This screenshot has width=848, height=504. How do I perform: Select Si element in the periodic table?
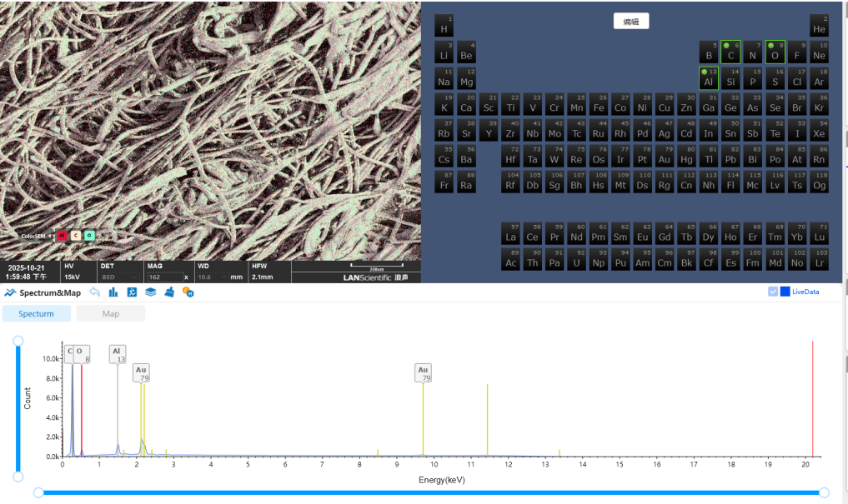(730, 77)
